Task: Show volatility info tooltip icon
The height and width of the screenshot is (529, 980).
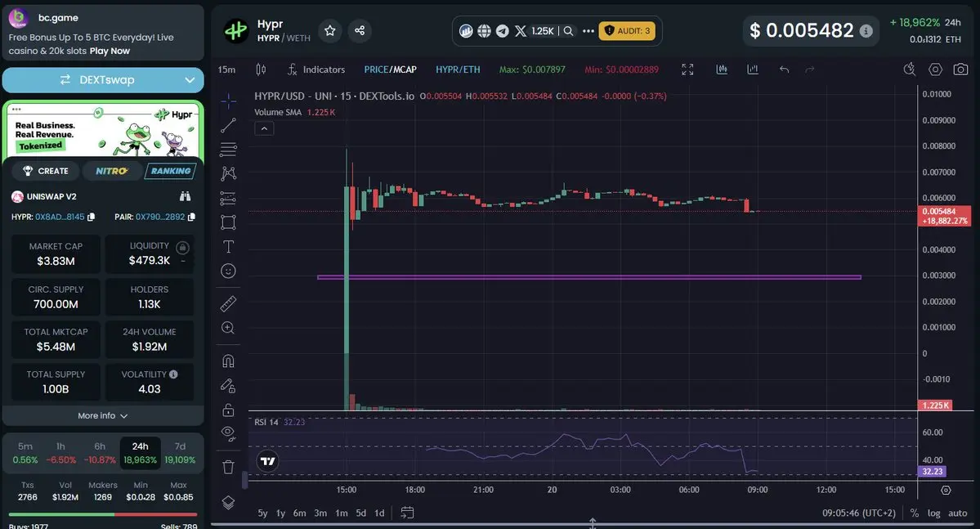Action: [173, 374]
